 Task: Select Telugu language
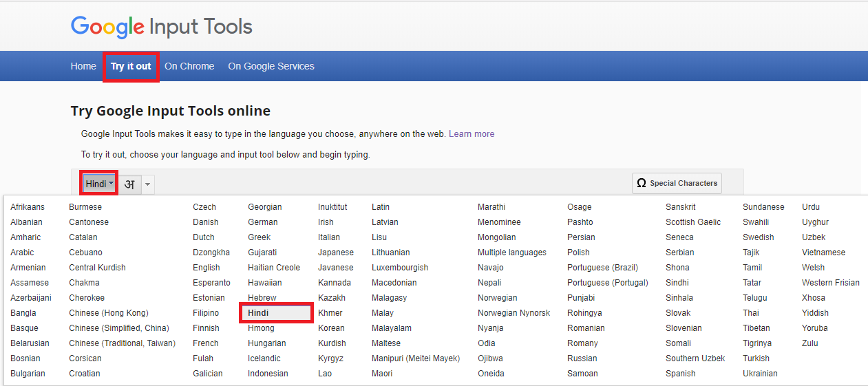pos(754,297)
